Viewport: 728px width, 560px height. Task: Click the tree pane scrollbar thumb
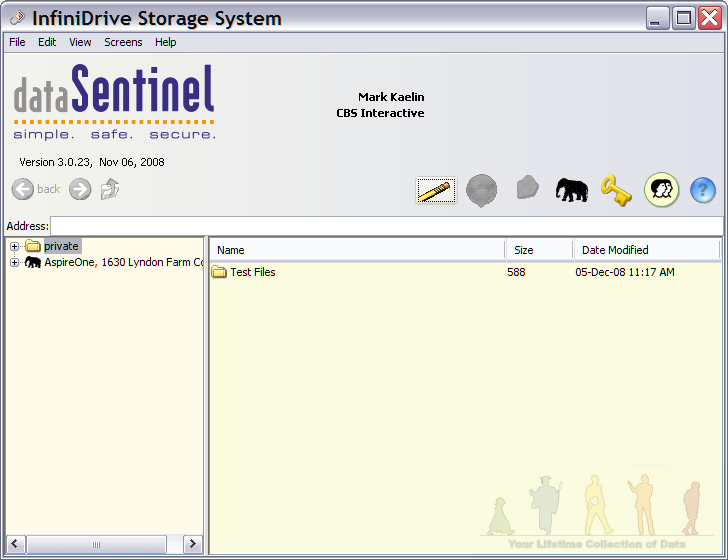pyautogui.click(x=96, y=544)
